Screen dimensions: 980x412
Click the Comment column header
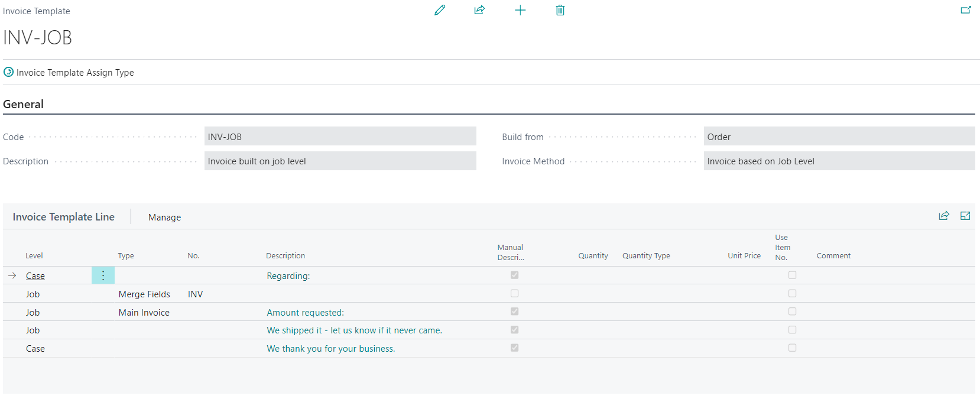click(x=833, y=256)
